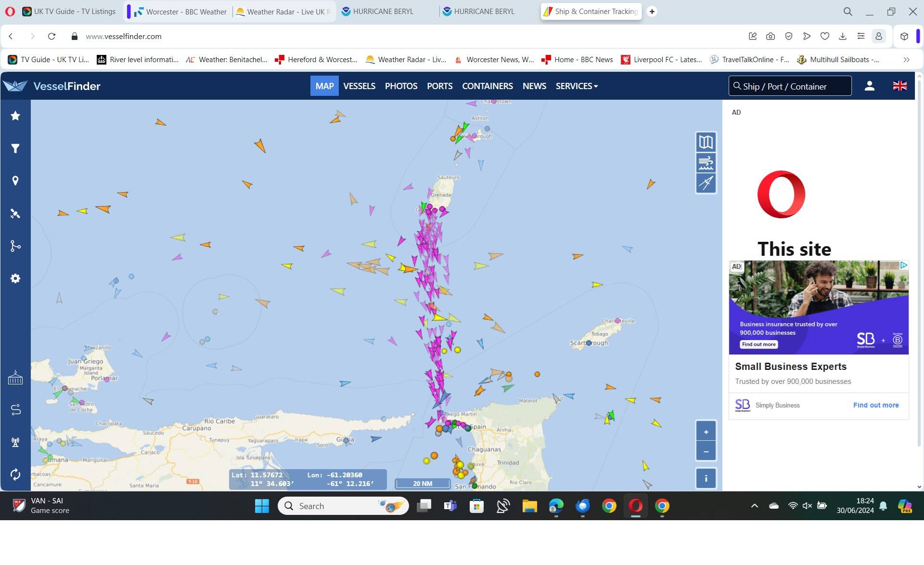Open the VESSELS menu item

click(x=359, y=86)
